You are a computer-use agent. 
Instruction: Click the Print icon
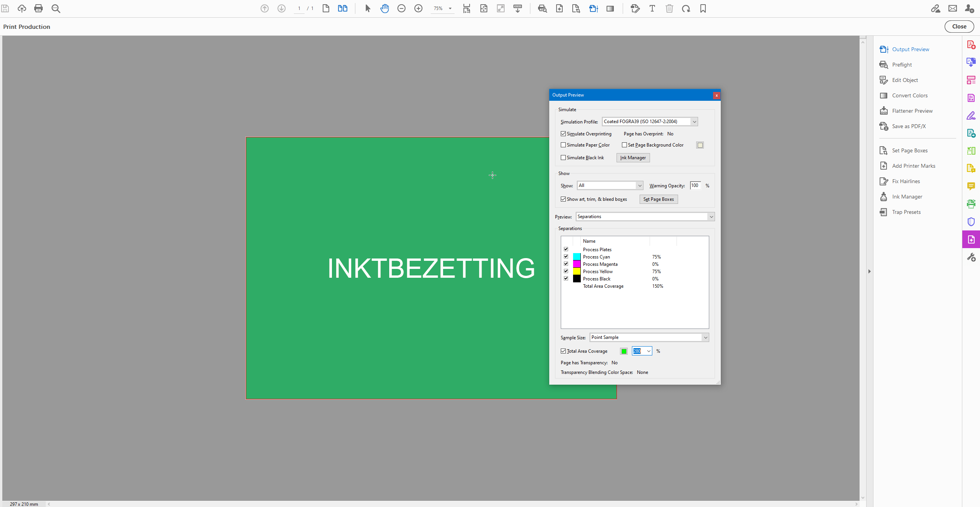pyautogui.click(x=38, y=8)
